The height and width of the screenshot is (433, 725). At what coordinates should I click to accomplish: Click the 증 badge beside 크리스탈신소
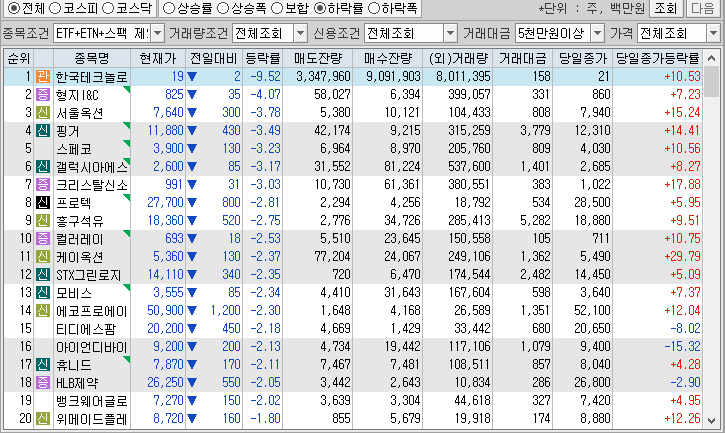[x=43, y=185]
